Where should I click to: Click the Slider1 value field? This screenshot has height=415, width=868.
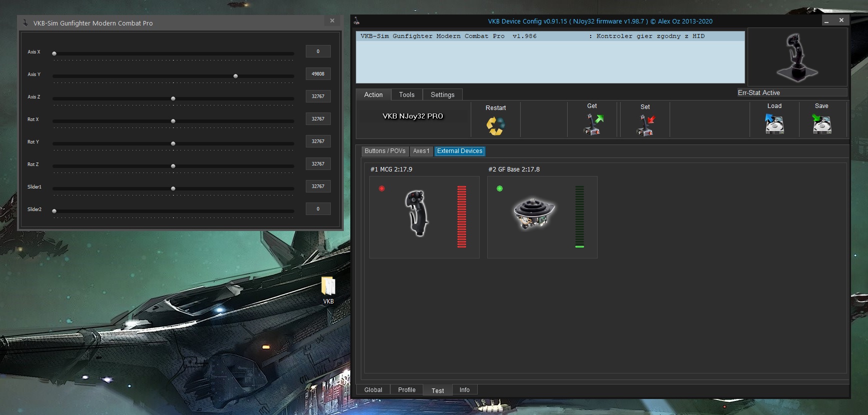(x=318, y=186)
